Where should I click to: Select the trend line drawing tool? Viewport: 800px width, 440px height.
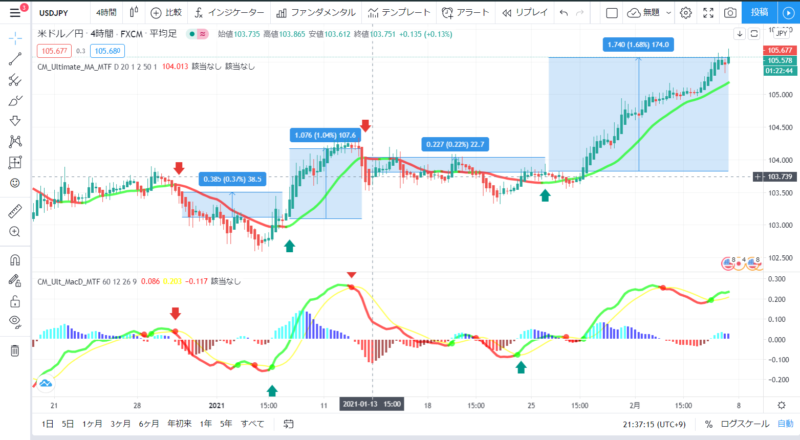click(15, 59)
